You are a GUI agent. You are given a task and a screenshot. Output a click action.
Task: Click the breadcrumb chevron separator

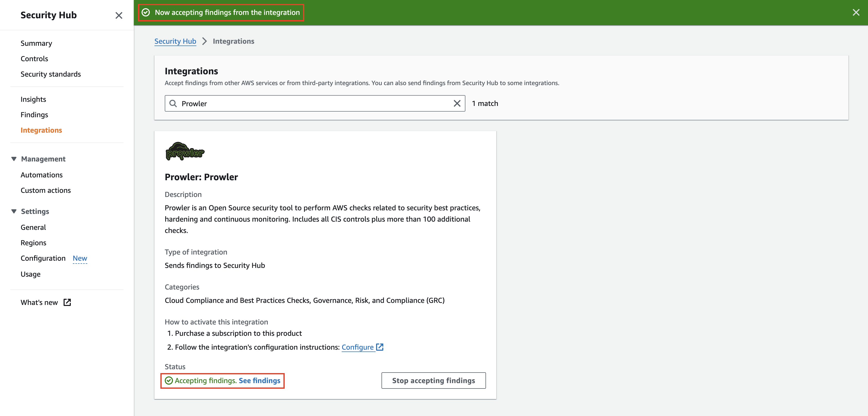click(204, 41)
